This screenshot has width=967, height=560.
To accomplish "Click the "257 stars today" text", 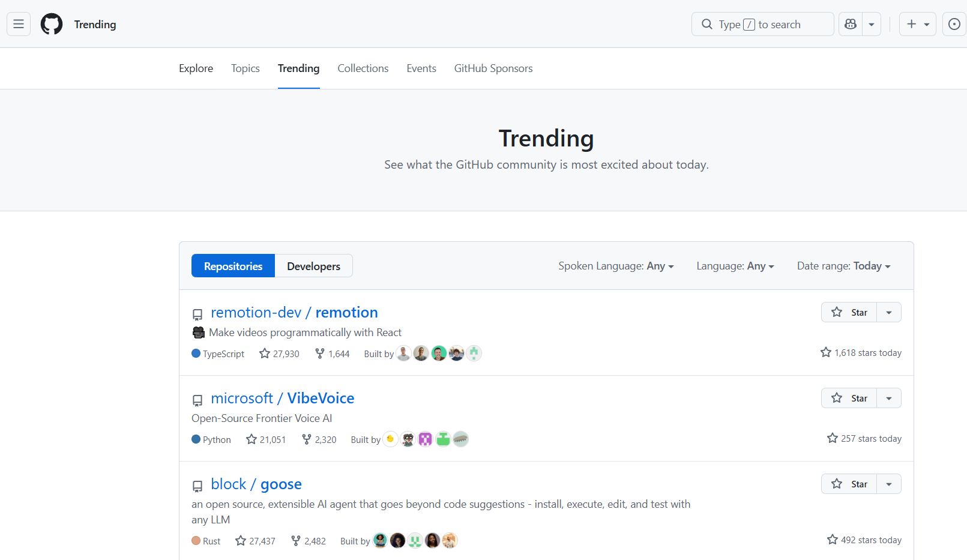I will (871, 439).
